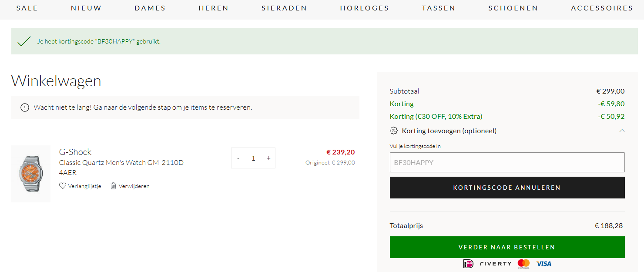Decrease quantity with the minus button
The image size is (644, 272).
(238, 158)
